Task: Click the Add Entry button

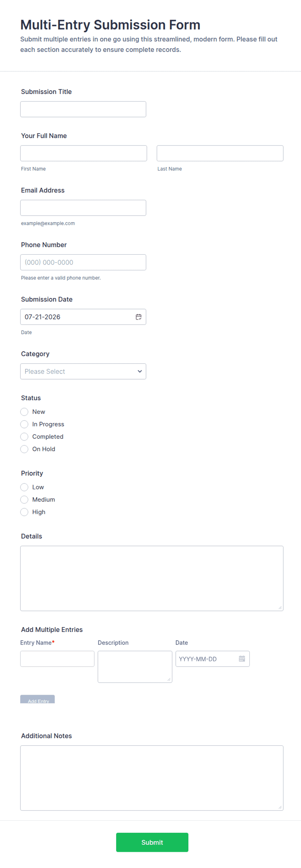Action: tap(38, 699)
